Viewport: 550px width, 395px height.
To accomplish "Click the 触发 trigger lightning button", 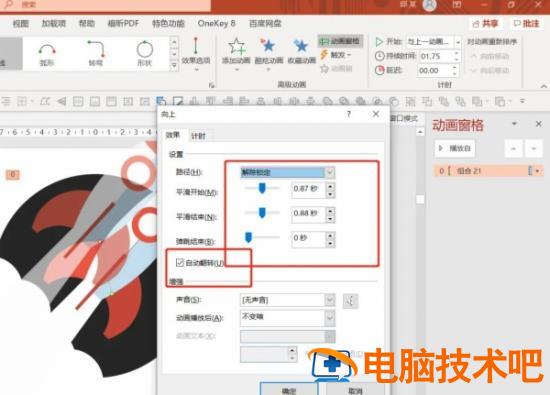I will (336, 55).
